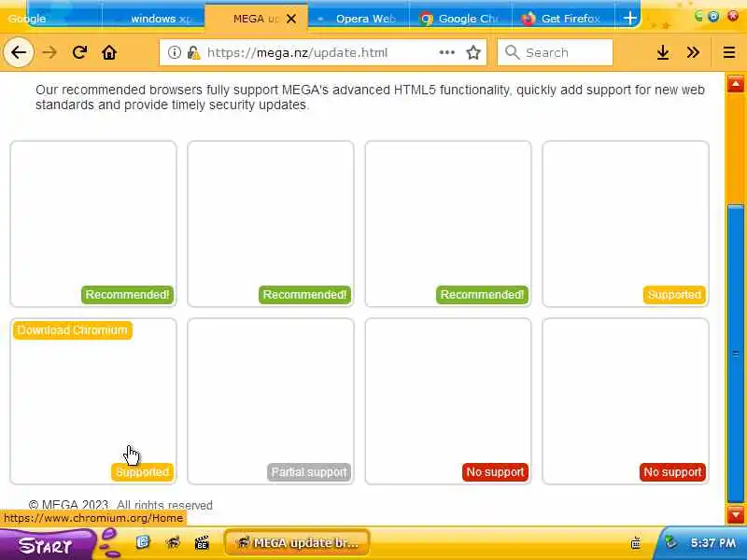Click the forward navigation arrow
Viewport: 747px width, 560px height.
49,52
